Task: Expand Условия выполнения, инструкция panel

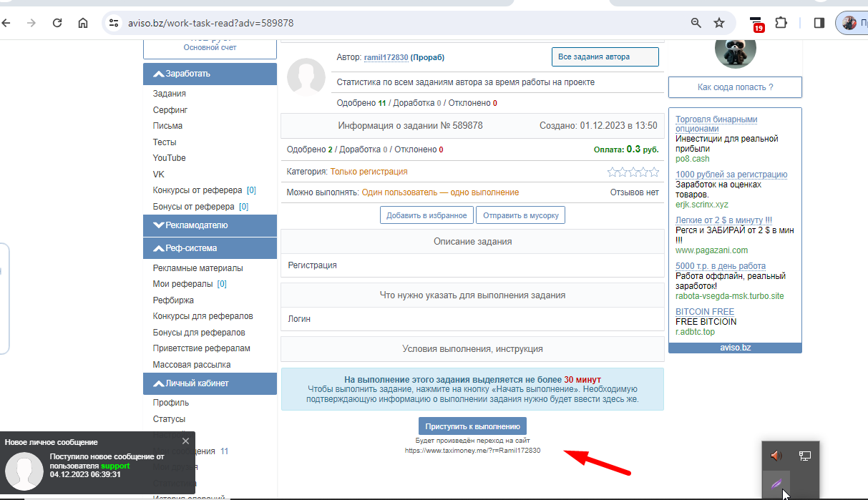Action: [472, 349]
